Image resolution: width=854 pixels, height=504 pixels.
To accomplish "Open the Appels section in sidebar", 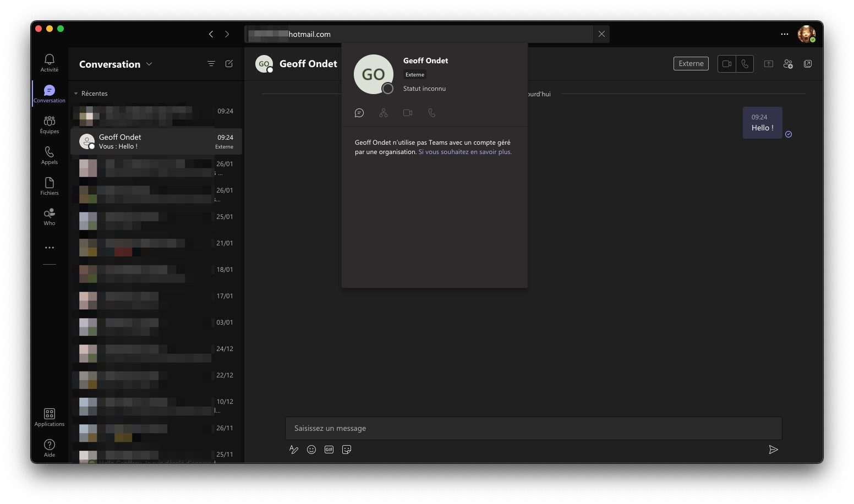I will tap(49, 155).
